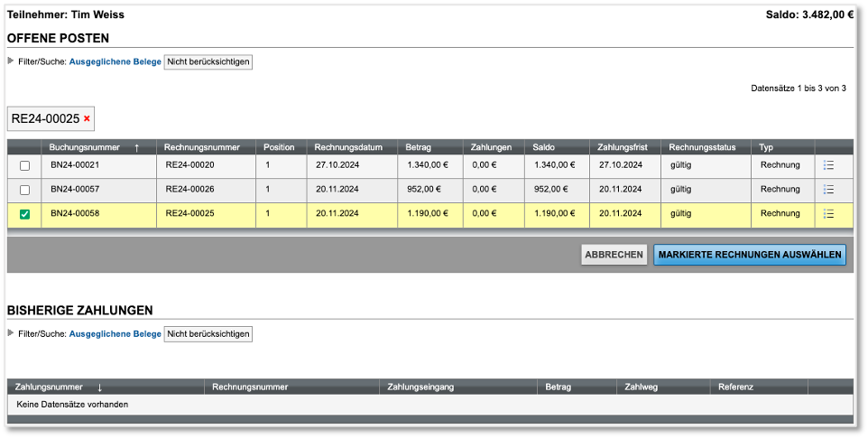Screen dimensions: 868x439
Task: Open details list icon for BN24-00057
Action: click(x=828, y=190)
